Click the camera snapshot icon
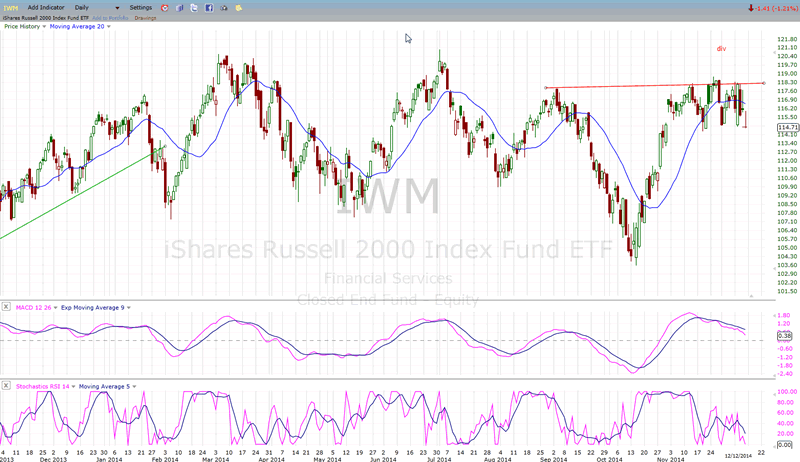 pyautogui.click(x=224, y=8)
